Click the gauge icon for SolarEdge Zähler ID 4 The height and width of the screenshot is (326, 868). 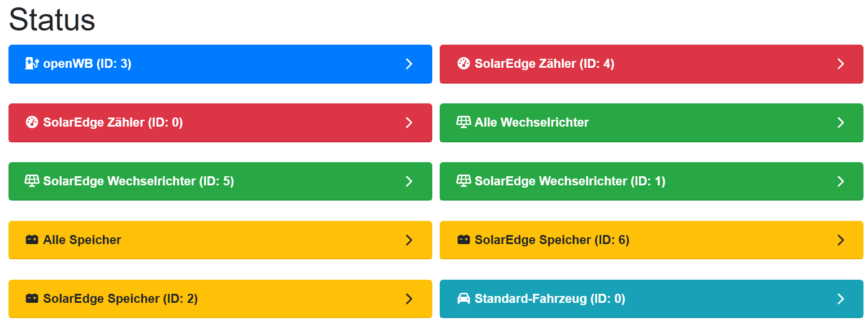pos(463,64)
